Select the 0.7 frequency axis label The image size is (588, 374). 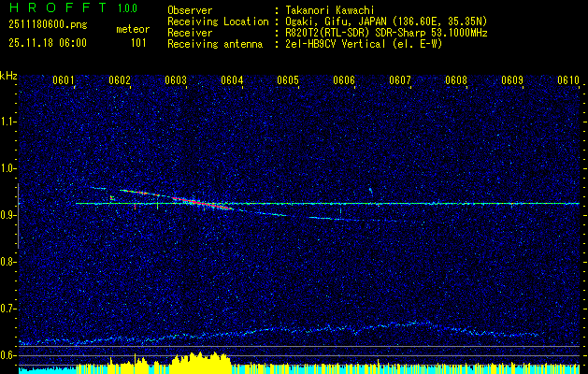click(x=8, y=309)
